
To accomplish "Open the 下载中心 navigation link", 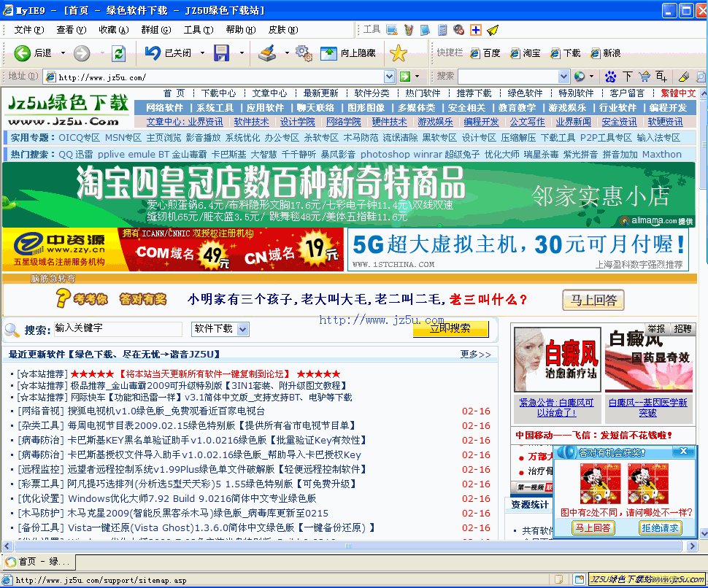I will pos(218,93).
